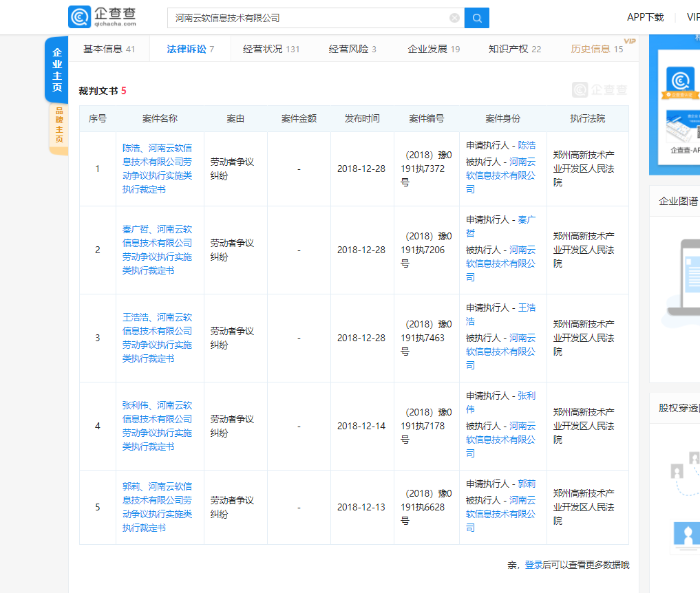
Task: Click the blue person avatar icon in 股权穿透 panel
Action: (688, 534)
